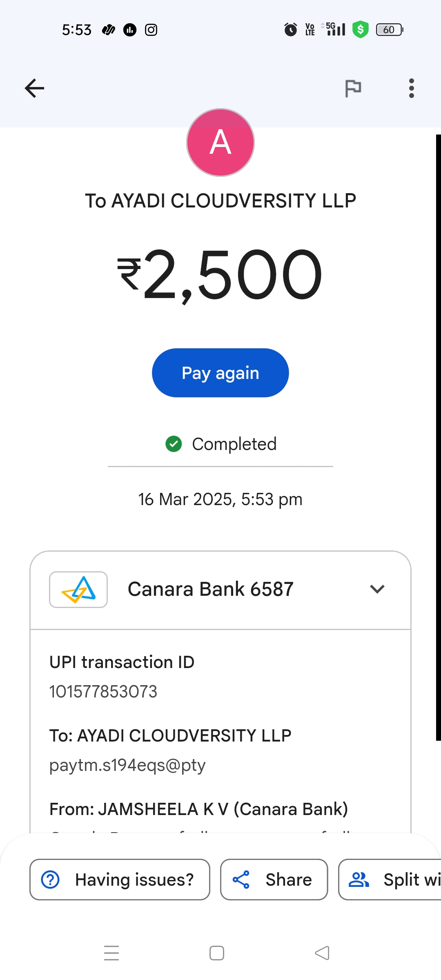Screen dimensions: 441x980
Task: Tap the ₹2,500 amount text
Action: [x=220, y=274]
